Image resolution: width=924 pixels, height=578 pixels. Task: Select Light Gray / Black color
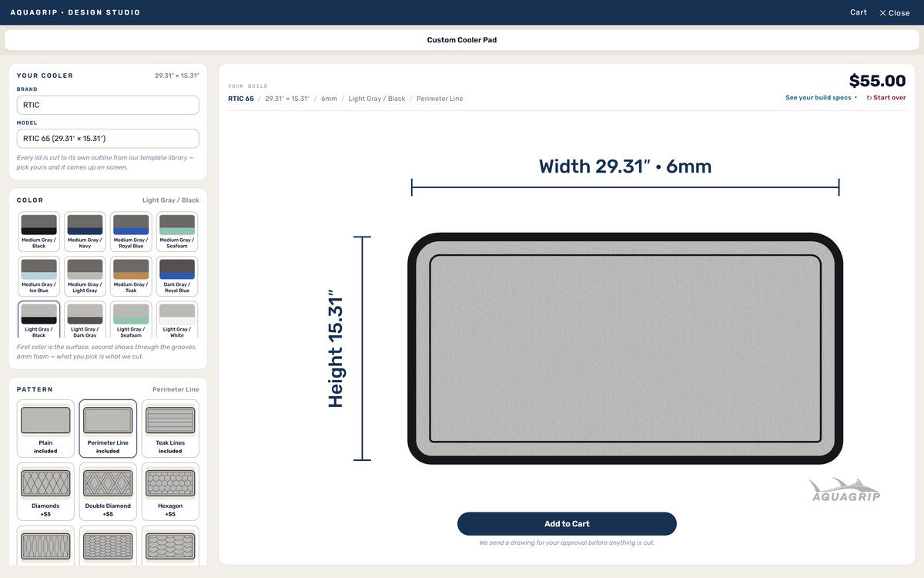coord(38,320)
